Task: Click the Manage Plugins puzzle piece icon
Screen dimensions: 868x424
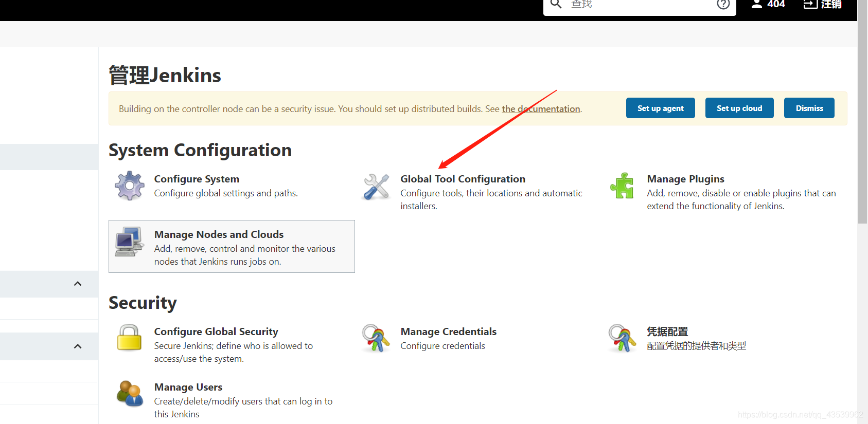Action: tap(622, 186)
